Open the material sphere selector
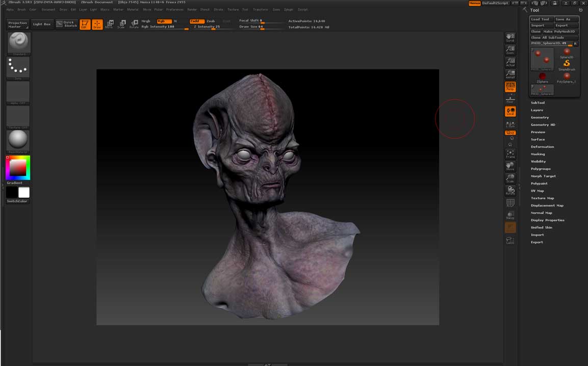This screenshot has height=366, width=588. click(x=18, y=141)
